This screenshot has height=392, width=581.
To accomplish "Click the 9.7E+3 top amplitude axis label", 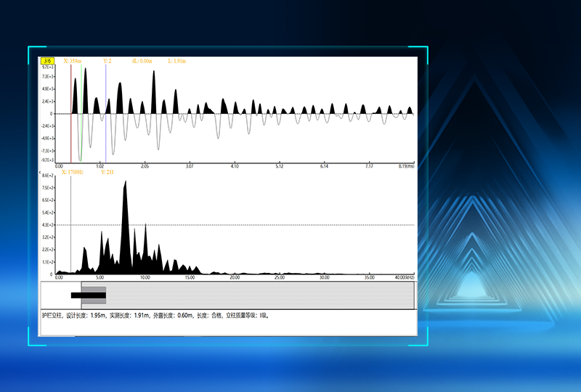I will pos(49,67).
